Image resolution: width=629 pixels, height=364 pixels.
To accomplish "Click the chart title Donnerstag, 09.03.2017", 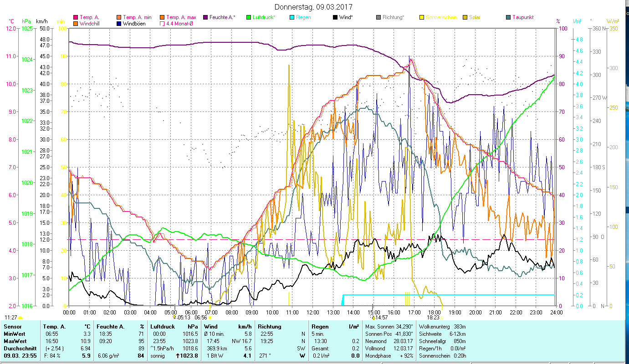I will coord(314,7).
